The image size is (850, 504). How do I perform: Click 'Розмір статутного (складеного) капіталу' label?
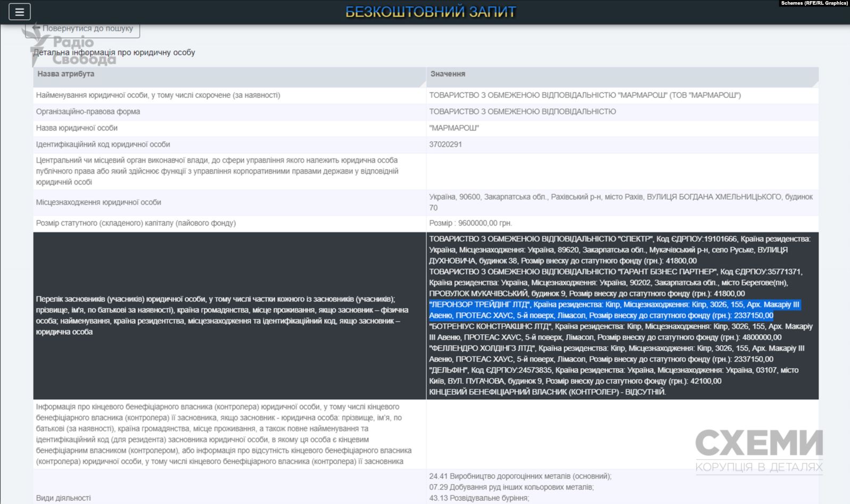point(136,223)
